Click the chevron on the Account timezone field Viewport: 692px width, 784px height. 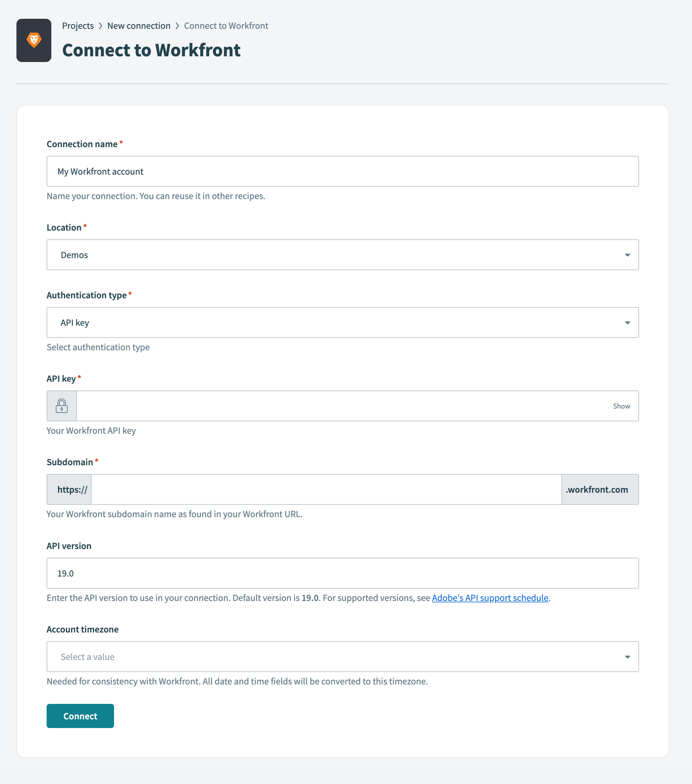pos(628,657)
